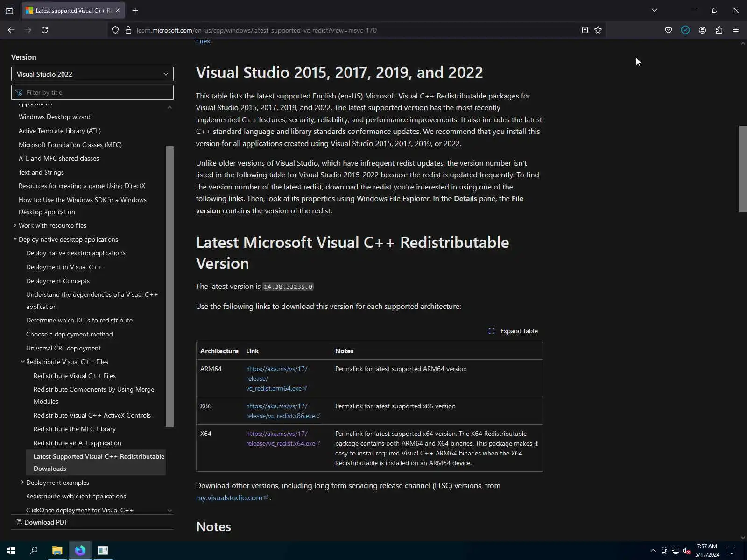
Task: Open the Firefox View button
Action: pyautogui.click(x=9, y=10)
